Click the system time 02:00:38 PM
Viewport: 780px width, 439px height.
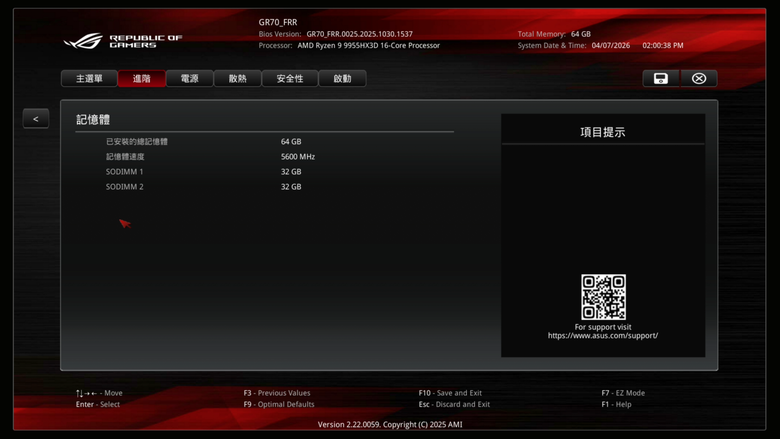coord(663,45)
